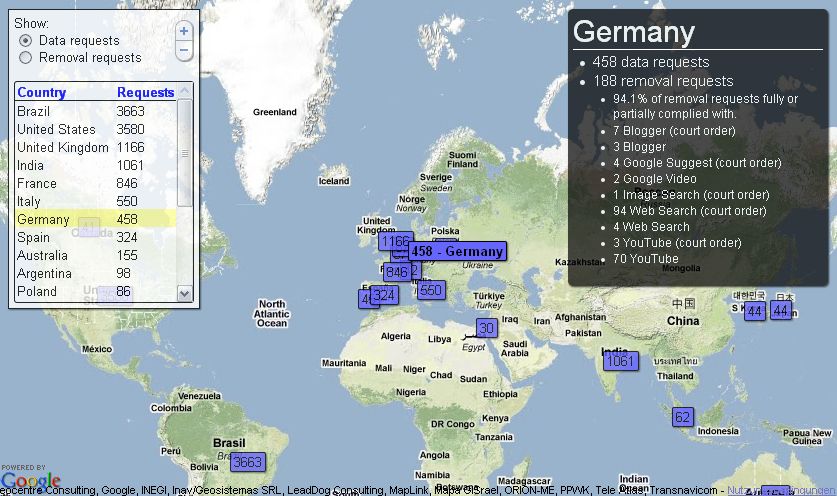Click the '3 YouTube (court order)' entry
Image resolution: width=837 pixels, height=496 pixels.
point(677,243)
